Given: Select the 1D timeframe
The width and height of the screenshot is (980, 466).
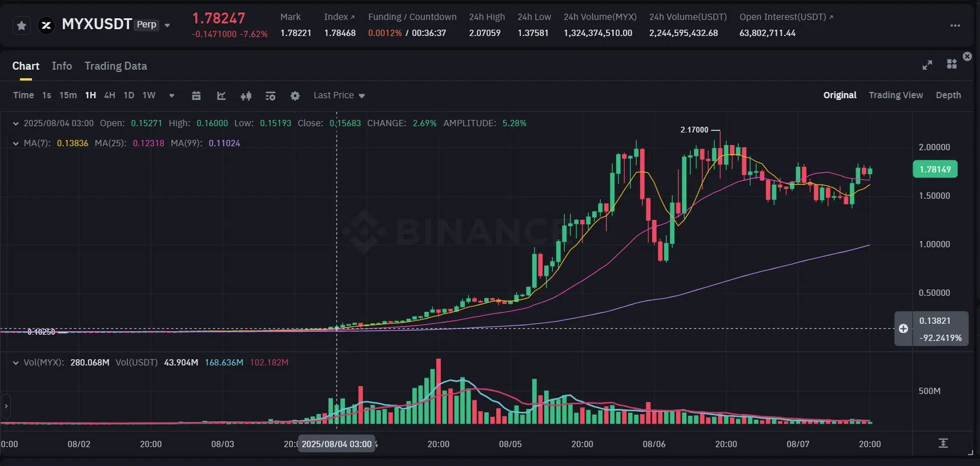Looking at the screenshot, I should 128,95.
